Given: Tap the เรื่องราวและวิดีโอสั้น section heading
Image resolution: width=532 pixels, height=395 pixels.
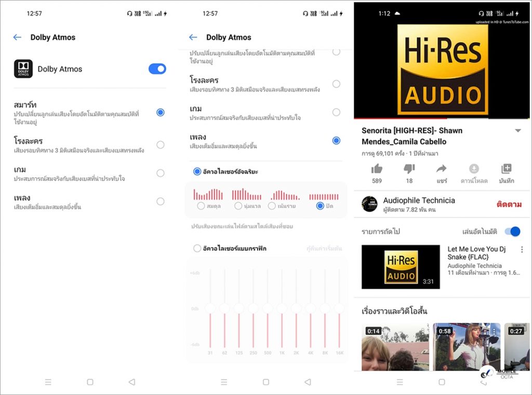Looking at the screenshot, I should [x=394, y=311].
